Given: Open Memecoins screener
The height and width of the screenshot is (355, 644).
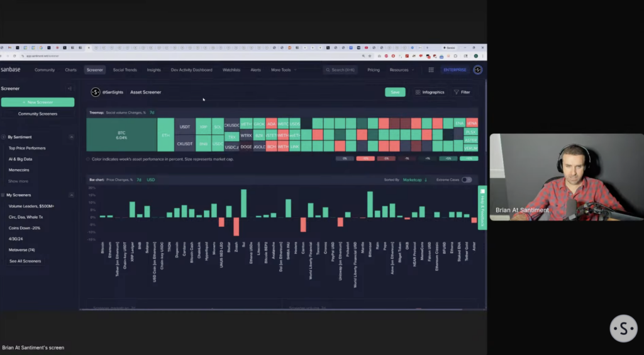Looking at the screenshot, I should 19,170.
